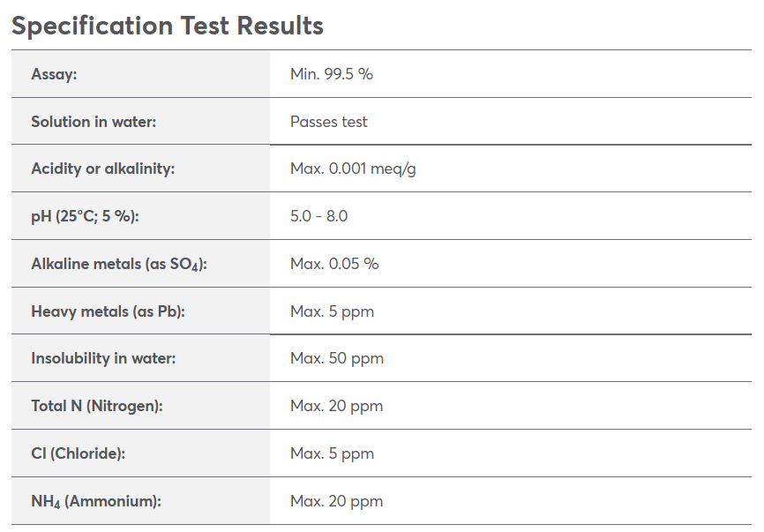Select the Heavy metals (as Pb) label
This screenshot has height=532, width=764.
coord(109,311)
